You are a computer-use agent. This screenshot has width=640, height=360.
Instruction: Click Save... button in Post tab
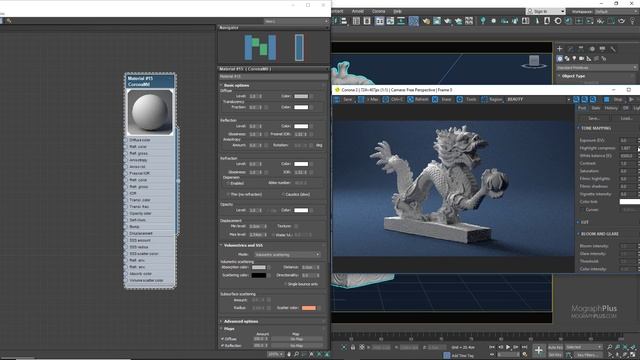pos(594,118)
